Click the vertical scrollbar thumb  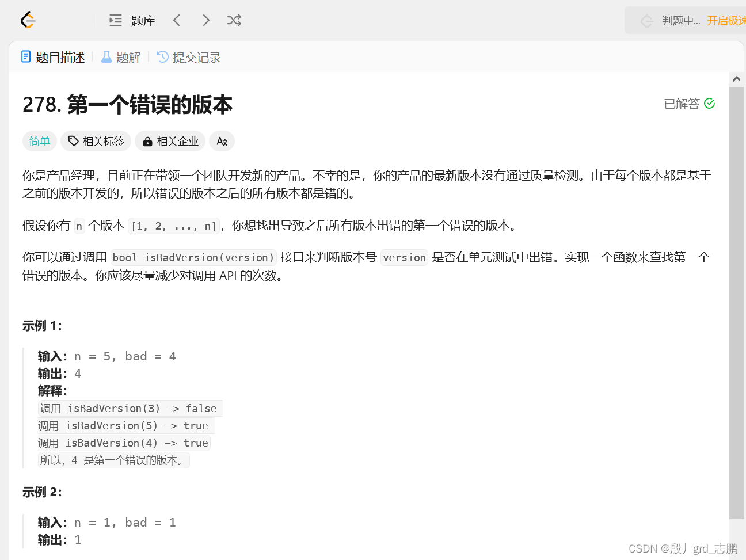click(x=736, y=303)
